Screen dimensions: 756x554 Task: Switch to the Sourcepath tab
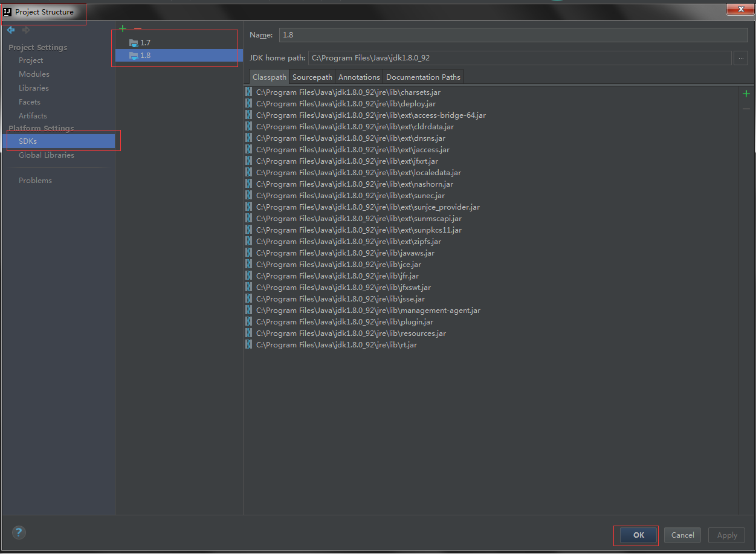312,77
